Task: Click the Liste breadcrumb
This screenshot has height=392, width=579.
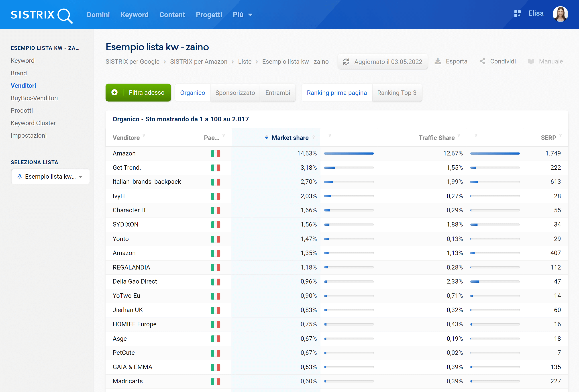Action: [x=245, y=61]
